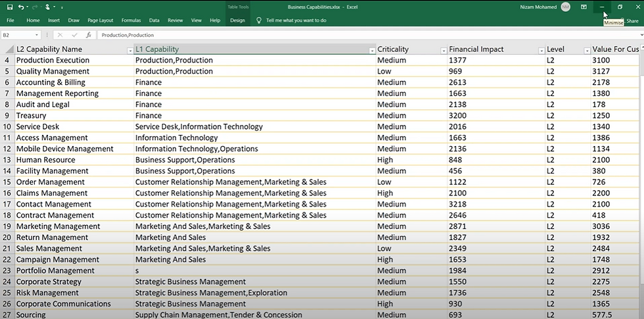The width and height of the screenshot is (644, 319).
Task: Click the formula bar Enter checkmark
Action: [x=74, y=36]
